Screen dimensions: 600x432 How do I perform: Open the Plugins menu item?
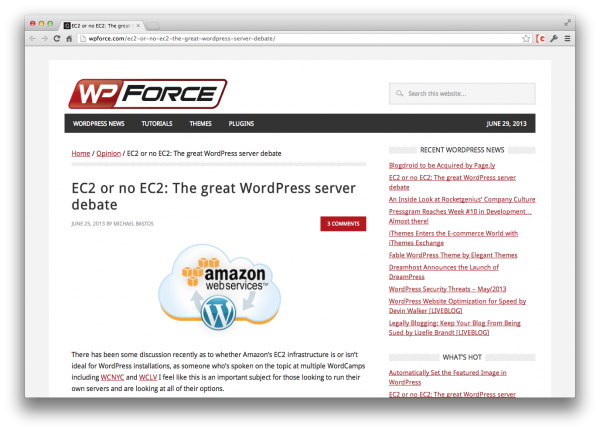coord(241,124)
